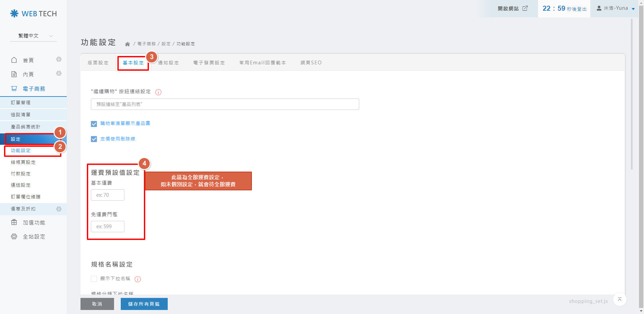The width and height of the screenshot is (644, 314).
Task: Toggle 定價使用刪除線 checkbox
Action: 94,139
